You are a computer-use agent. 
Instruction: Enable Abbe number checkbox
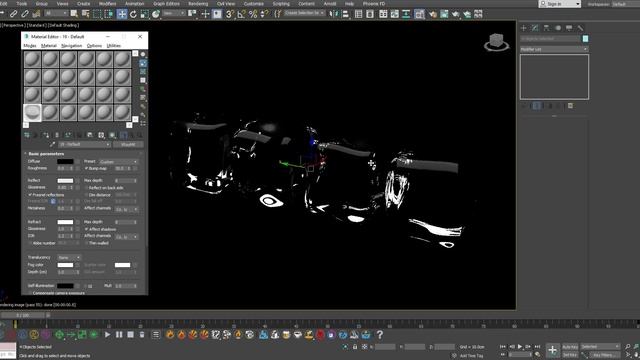[x=30, y=243]
